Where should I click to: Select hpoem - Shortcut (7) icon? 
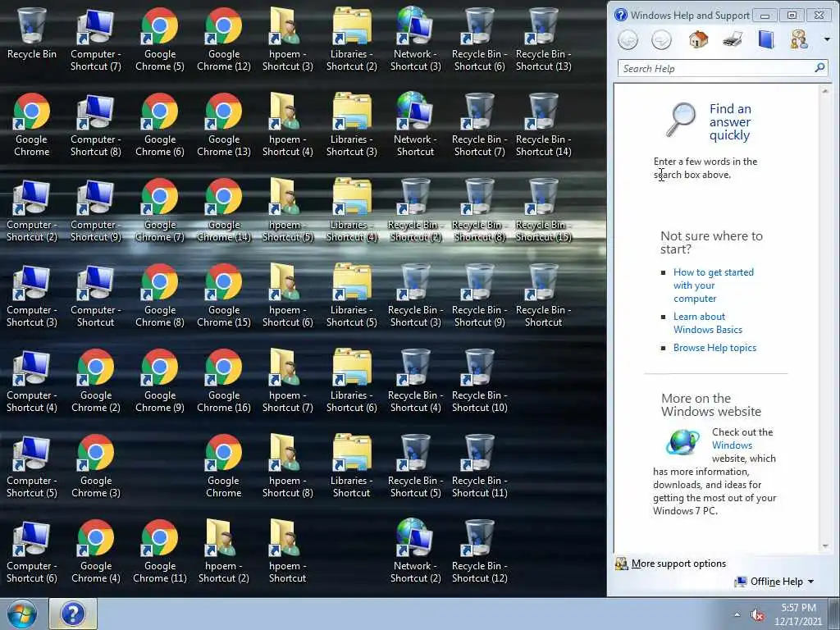(288, 381)
